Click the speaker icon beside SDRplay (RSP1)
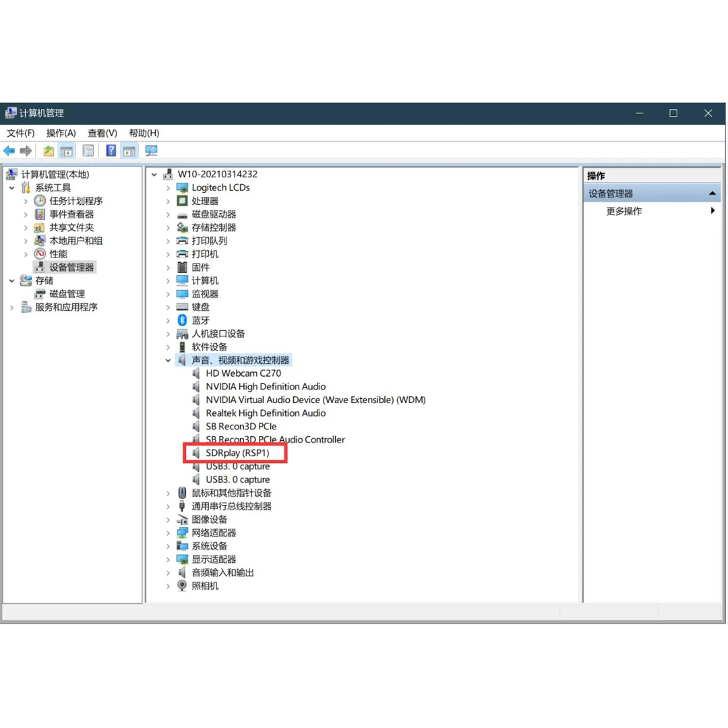The image size is (728, 728). point(196,453)
